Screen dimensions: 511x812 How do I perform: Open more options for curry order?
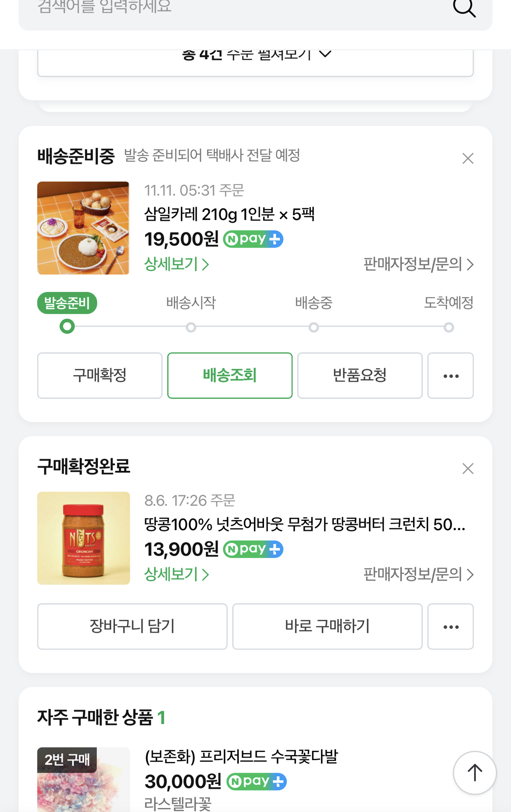[x=450, y=376]
